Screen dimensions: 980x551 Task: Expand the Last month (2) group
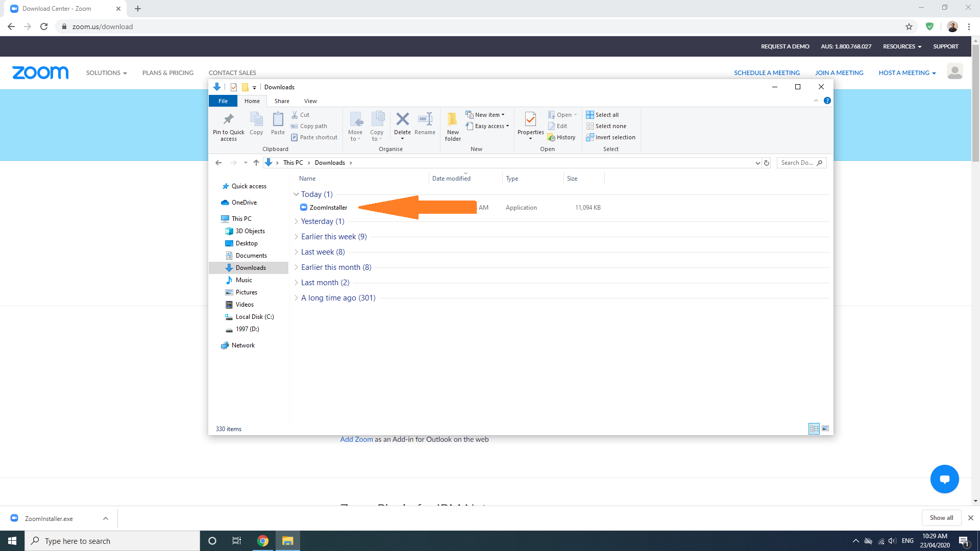pos(296,283)
